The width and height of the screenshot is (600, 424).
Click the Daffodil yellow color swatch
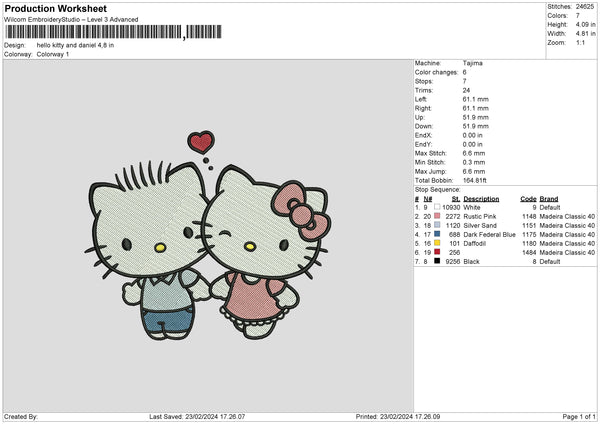437,243
